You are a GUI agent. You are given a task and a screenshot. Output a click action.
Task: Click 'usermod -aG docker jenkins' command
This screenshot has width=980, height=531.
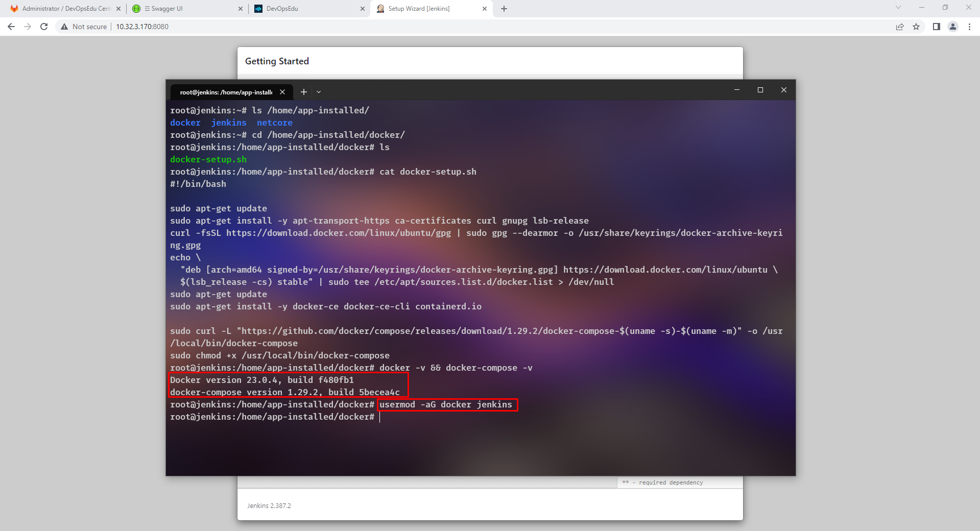pos(446,404)
